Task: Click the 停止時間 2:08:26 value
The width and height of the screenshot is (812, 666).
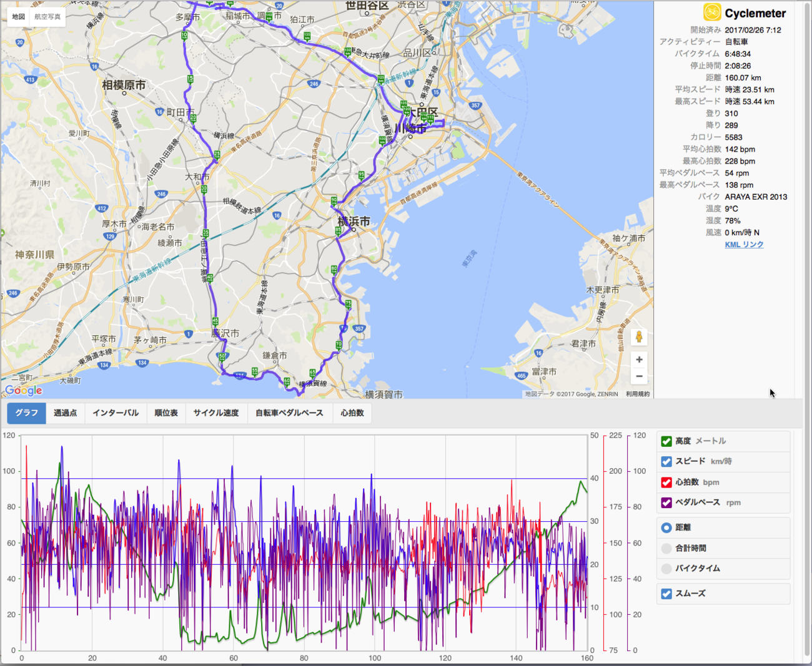Action: [738, 66]
